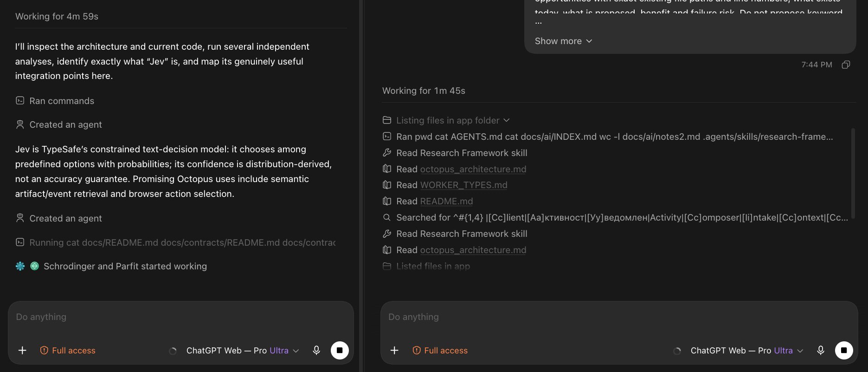
Task: Stop the running task in the right panel
Action: point(844,350)
